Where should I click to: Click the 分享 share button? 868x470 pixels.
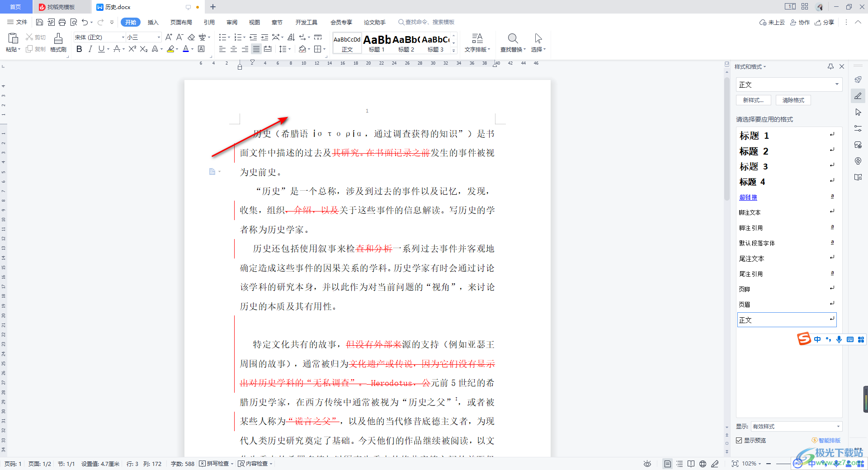coord(825,22)
